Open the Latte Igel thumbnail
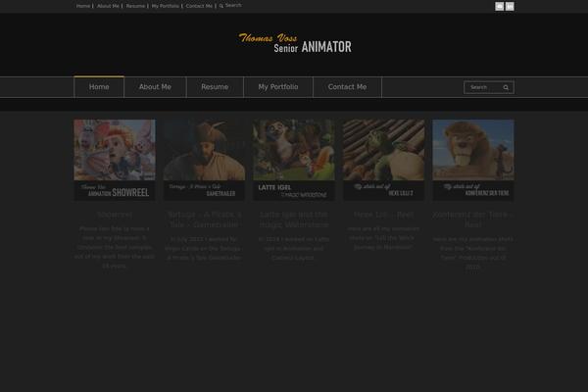Viewport: 588px width, 392px height. (x=294, y=160)
